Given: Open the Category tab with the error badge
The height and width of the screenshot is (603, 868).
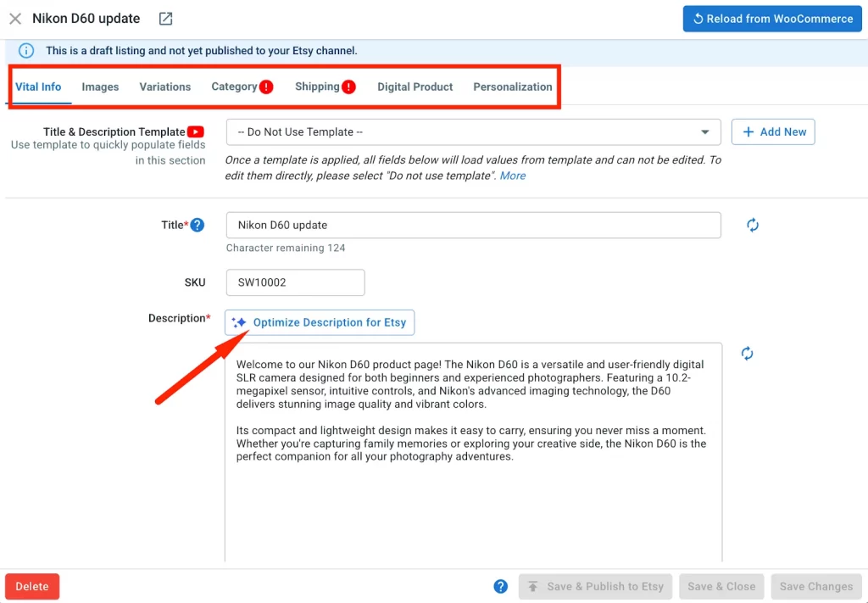Looking at the screenshot, I should 236,87.
